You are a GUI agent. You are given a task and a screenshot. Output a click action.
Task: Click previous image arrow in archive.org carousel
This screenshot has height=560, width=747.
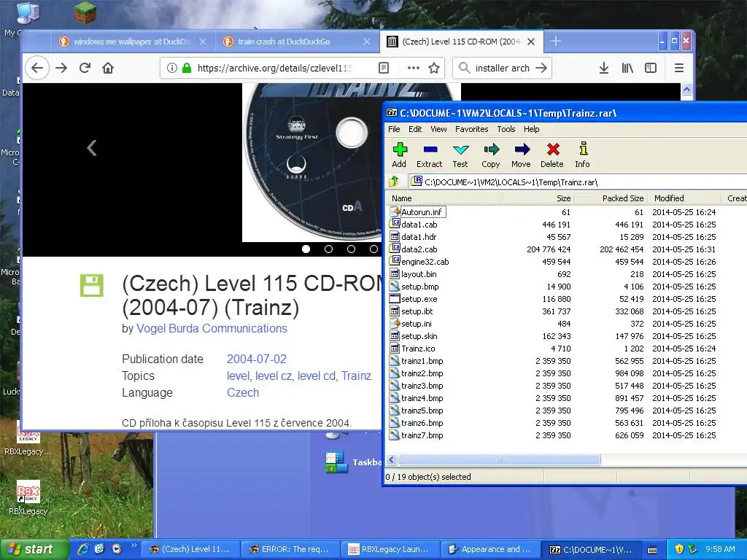pyautogui.click(x=92, y=147)
